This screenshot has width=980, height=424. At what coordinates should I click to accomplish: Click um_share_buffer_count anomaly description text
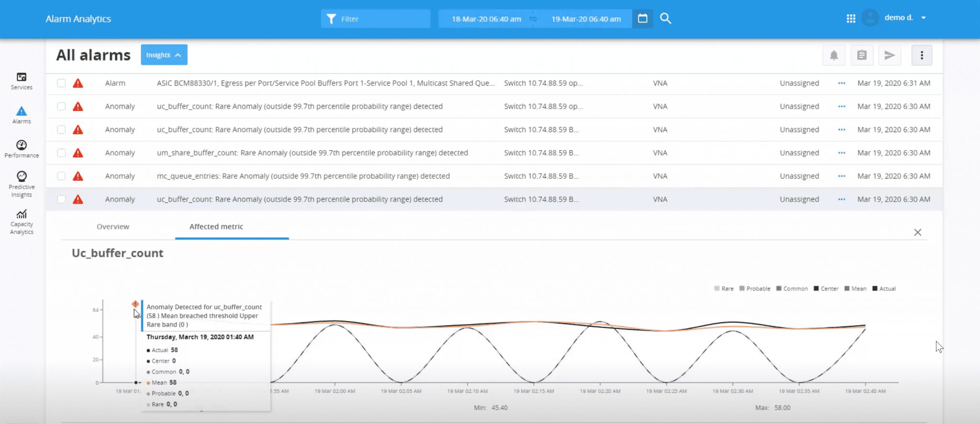(x=312, y=153)
